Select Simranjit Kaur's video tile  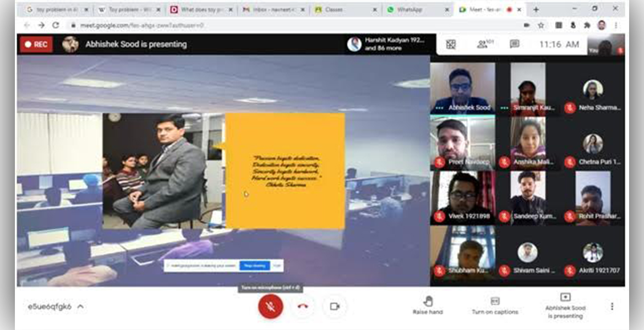527,88
